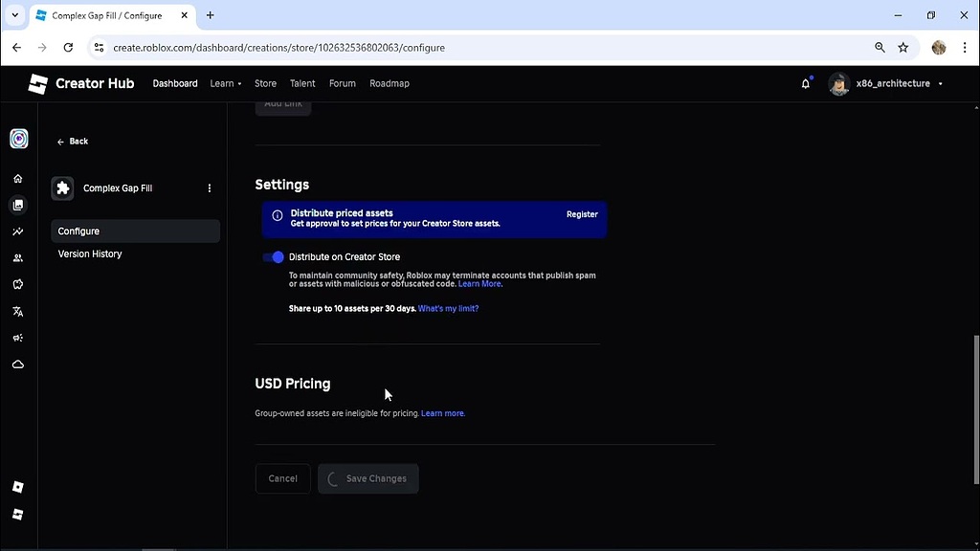Open the Localization translate icon
The width and height of the screenshot is (980, 551).
coord(18,311)
